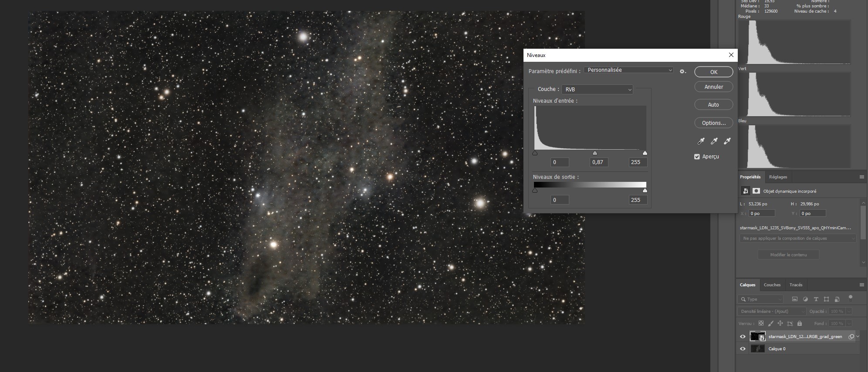Image resolution: width=868 pixels, height=372 pixels.
Task: Switch to the Tracés tab
Action: tap(796, 285)
